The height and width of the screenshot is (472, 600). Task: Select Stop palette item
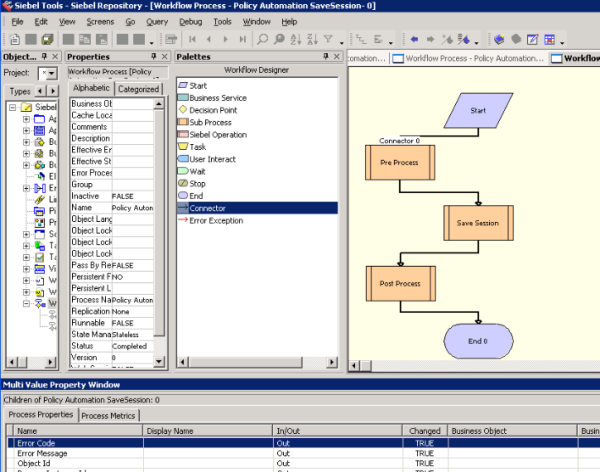[x=192, y=184]
